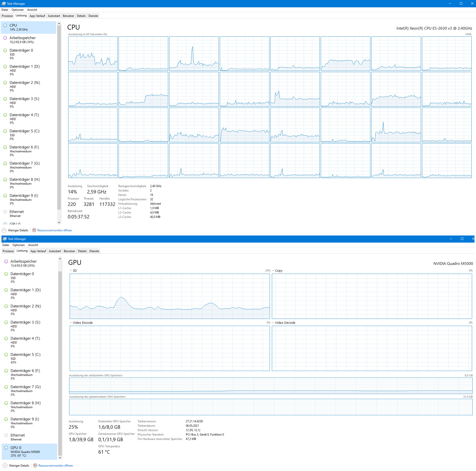Image resolution: width=476 pixels, height=471 pixels.
Task: Collapse details via the Weniger Details chevron in the top window
Action: (x=4, y=230)
